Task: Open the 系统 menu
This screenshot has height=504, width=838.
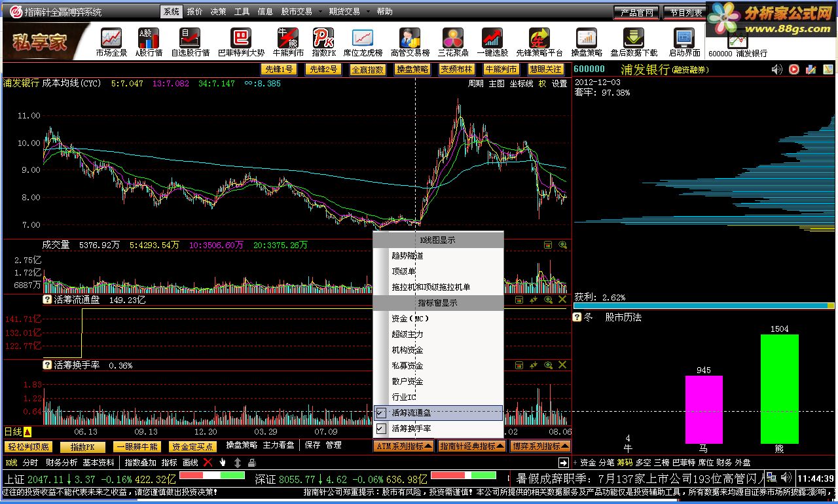Action: (x=172, y=12)
